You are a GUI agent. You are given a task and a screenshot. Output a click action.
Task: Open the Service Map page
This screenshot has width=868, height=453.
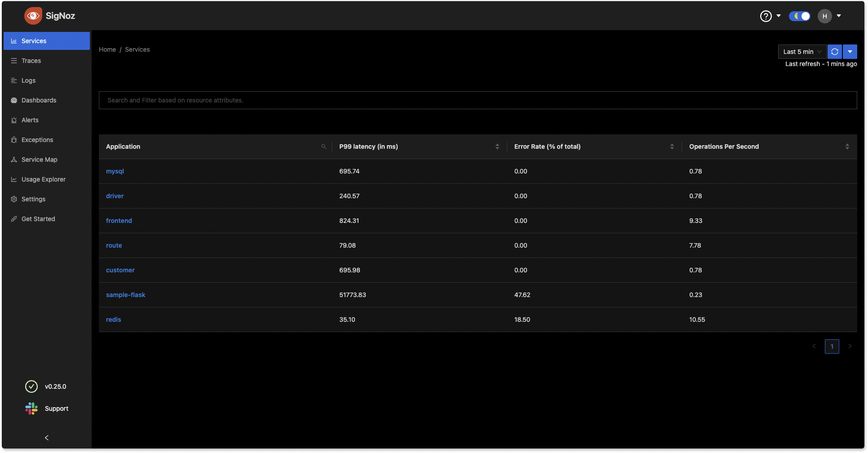click(47, 160)
